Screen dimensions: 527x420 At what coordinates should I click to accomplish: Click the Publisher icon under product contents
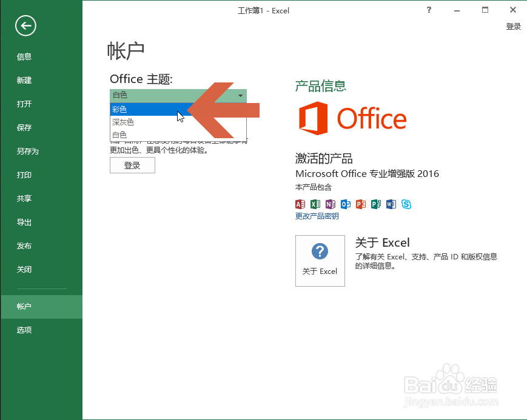click(376, 204)
